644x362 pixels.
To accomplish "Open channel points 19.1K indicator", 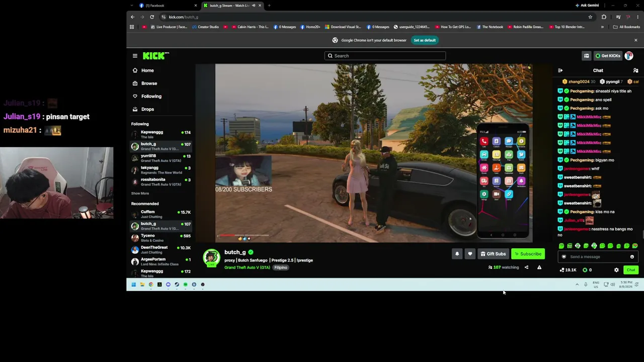I will pos(568,270).
